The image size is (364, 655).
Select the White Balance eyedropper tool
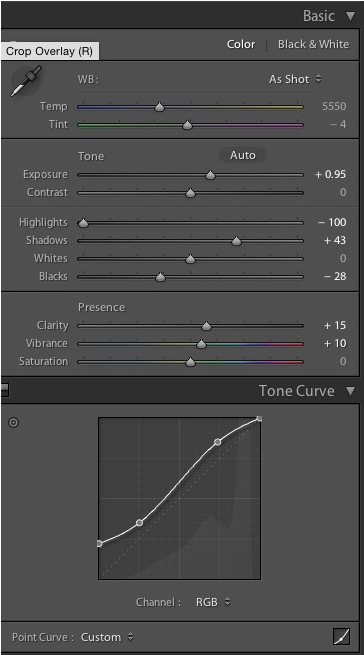[x=26, y=81]
